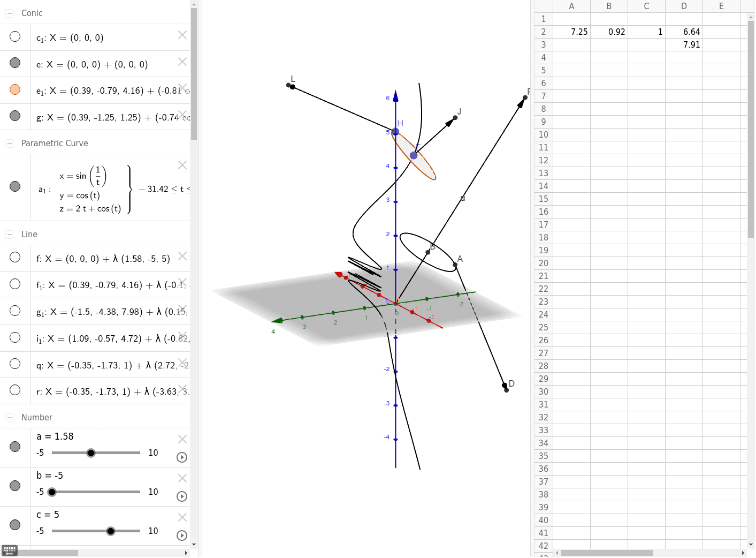Screen dimensions: 756x558
Task: Show conic c1 by clicking its visibility circle
Action: coord(15,36)
